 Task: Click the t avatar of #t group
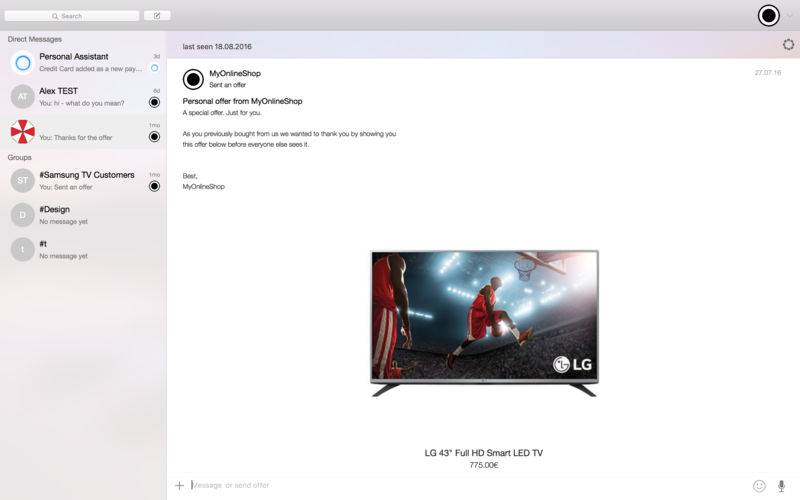[22, 249]
